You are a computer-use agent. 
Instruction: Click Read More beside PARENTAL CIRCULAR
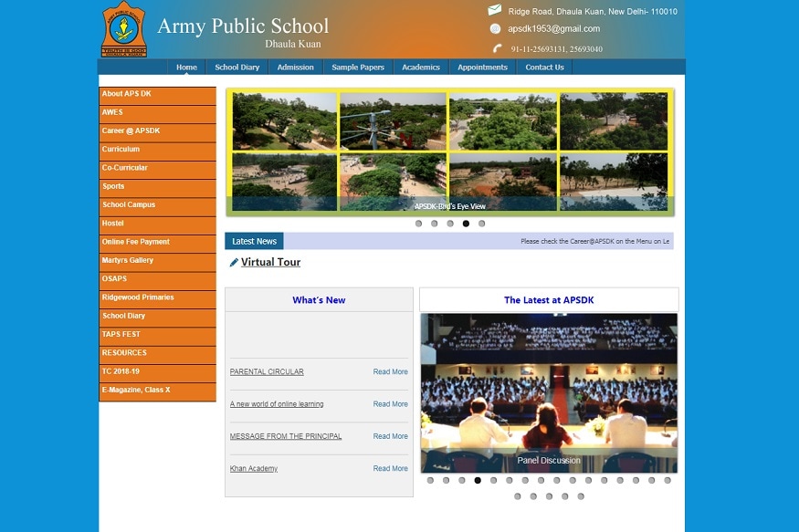click(390, 371)
